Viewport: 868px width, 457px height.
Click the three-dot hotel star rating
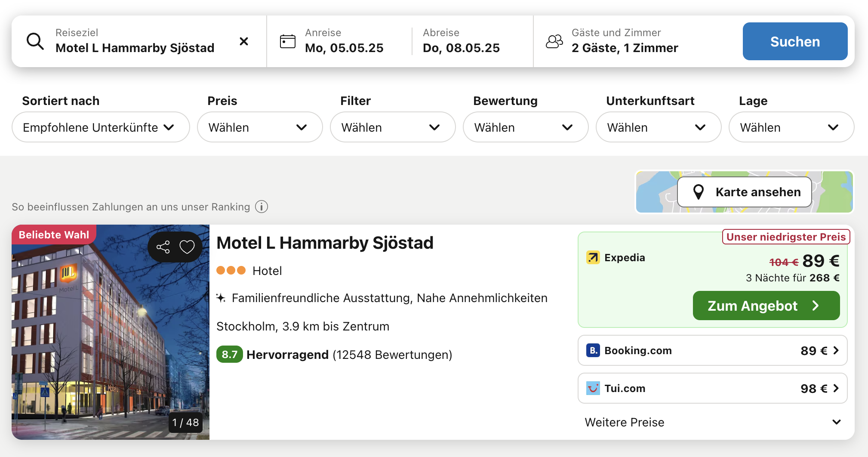(x=231, y=270)
